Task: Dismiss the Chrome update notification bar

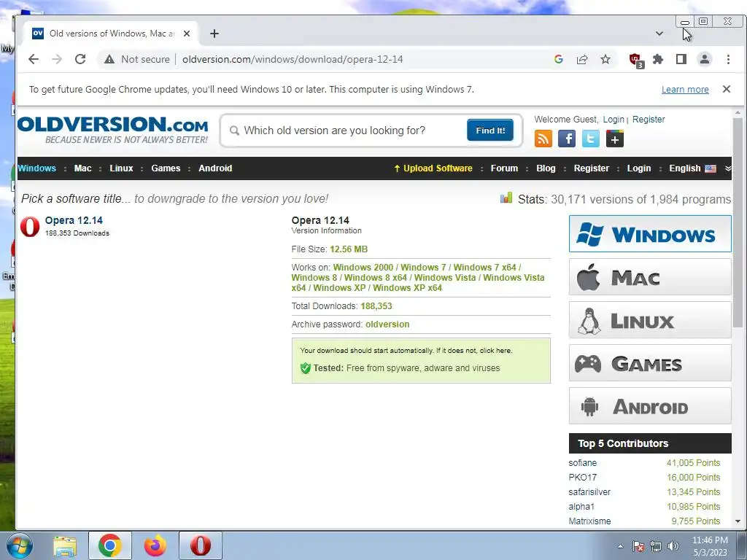Action: point(726,89)
